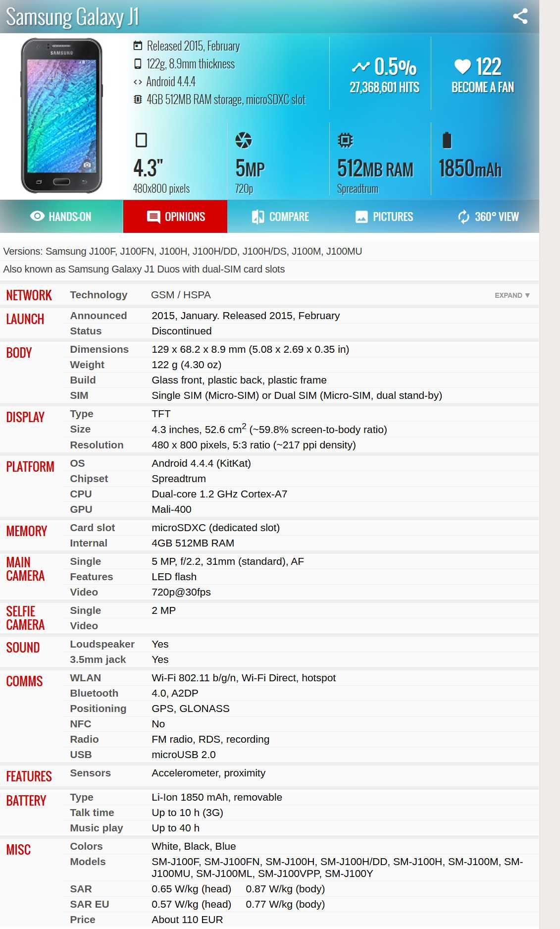Image resolution: width=560 pixels, height=929 pixels.
Task: Click the Build label link
Action: click(x=83, y=380)
